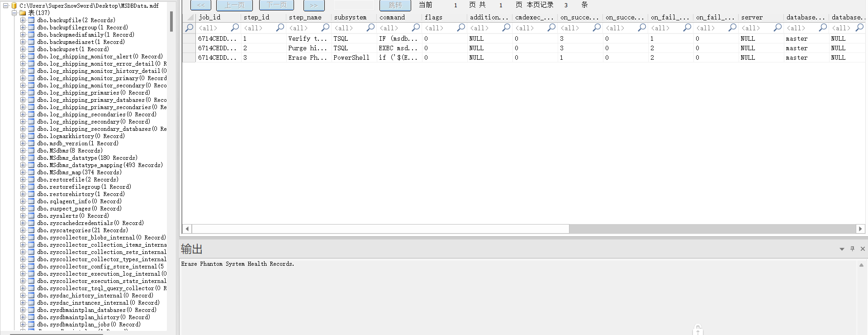Go to last page with >> button

click(314, 5)
